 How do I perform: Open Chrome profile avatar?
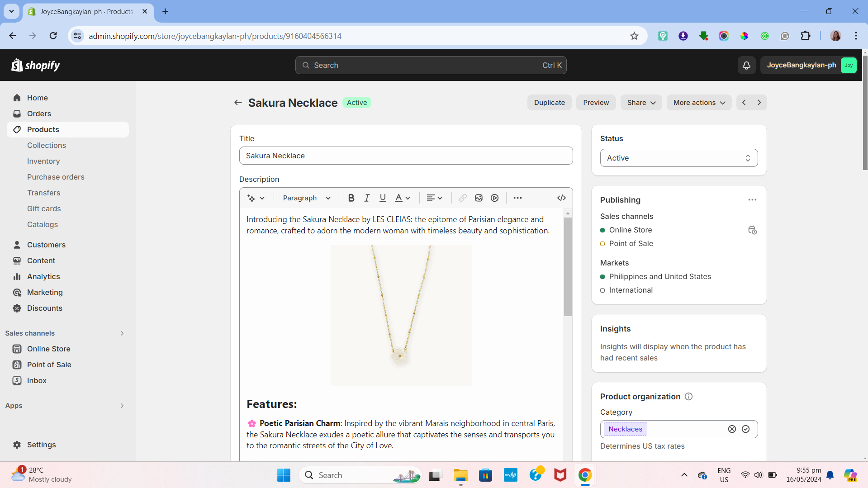835,36
